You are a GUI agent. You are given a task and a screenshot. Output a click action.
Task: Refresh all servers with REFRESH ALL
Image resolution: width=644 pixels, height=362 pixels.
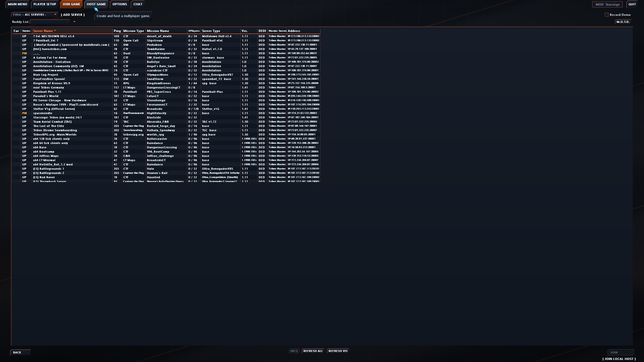[x=313, y=351]
